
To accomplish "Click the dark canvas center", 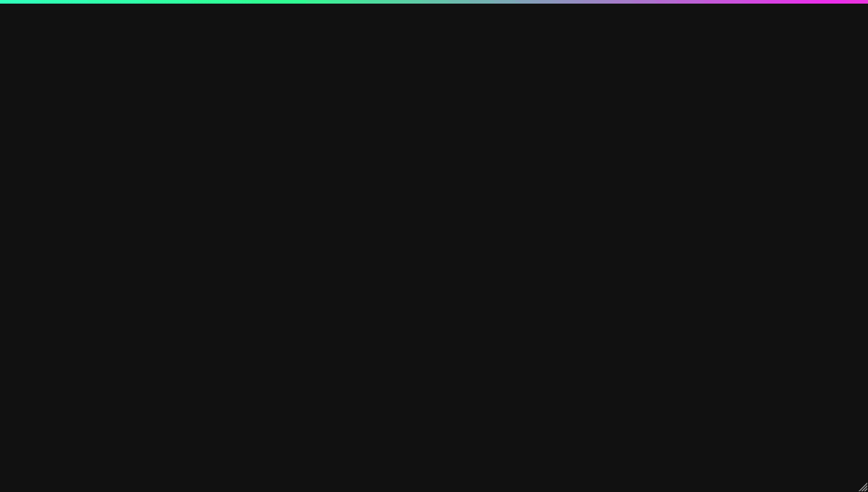I will tap(434, 247).
